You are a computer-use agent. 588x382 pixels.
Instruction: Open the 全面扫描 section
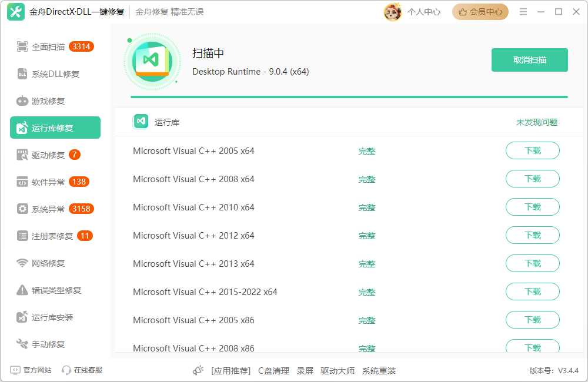coord(55,47)
